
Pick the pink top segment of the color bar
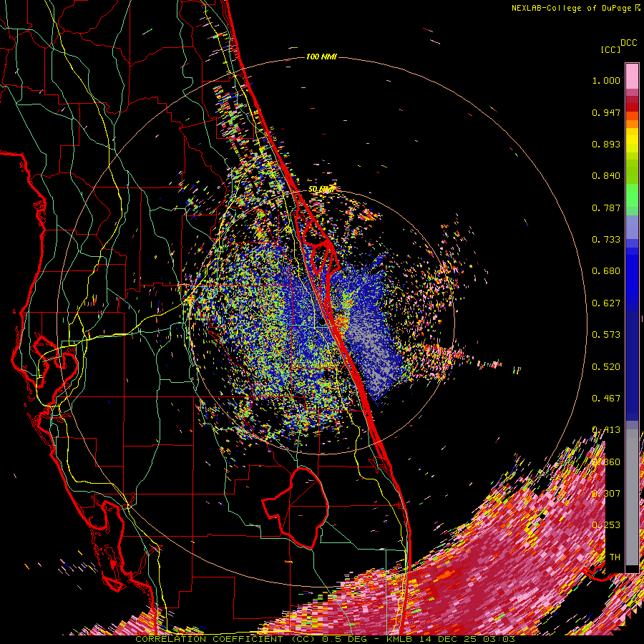click(632, 76)
